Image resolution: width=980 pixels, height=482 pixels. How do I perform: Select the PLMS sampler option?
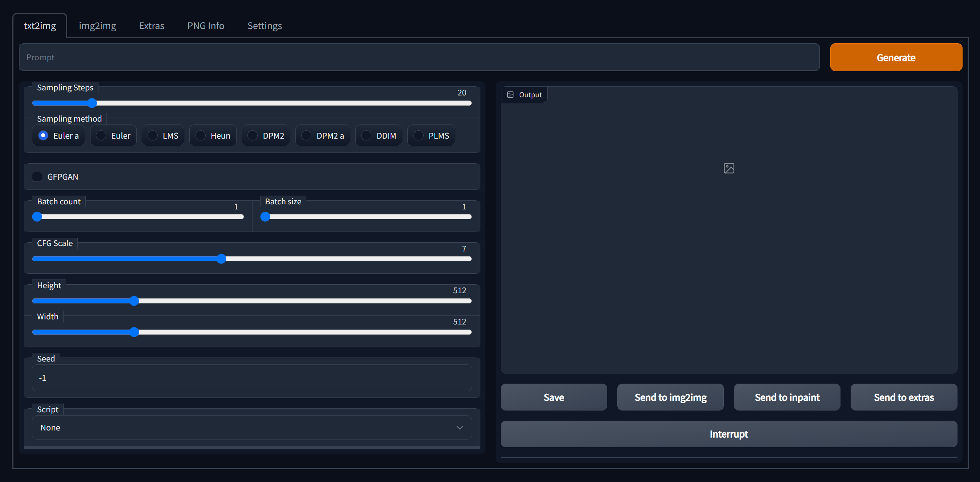click(419, 136)
